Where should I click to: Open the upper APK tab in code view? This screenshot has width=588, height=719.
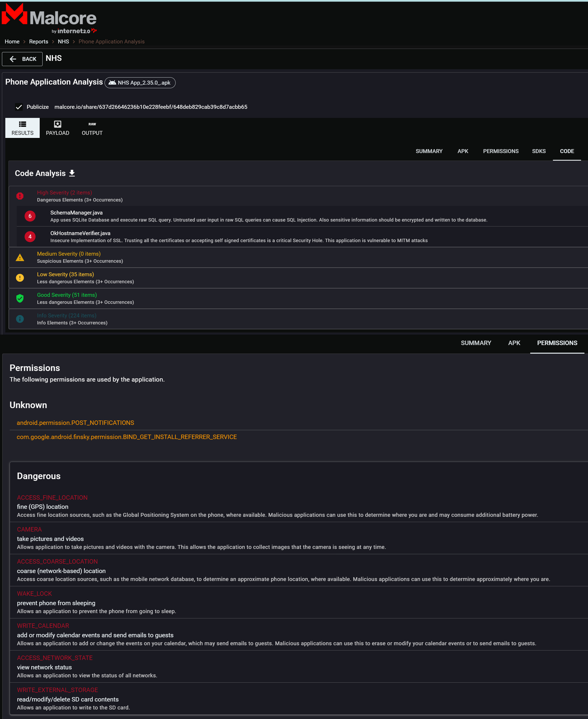click(x=463, y=151)
